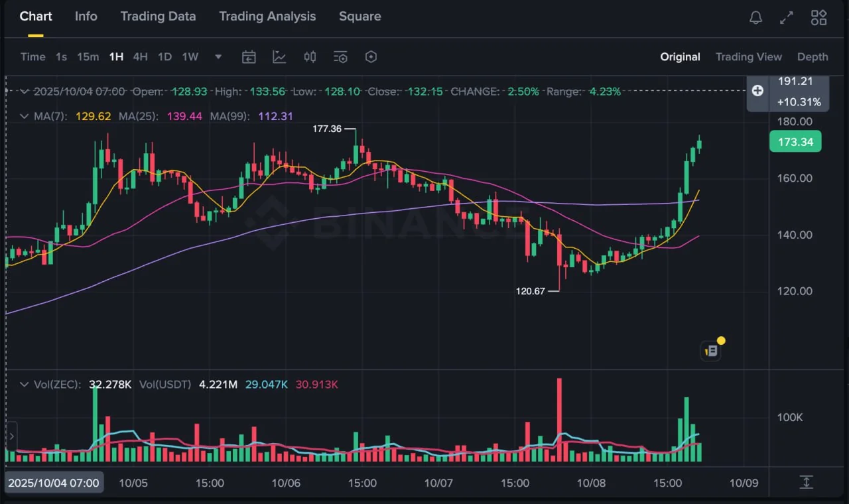Switch to Trading Data tab
This screenshot has width=849, height=504.
point(158,17)
